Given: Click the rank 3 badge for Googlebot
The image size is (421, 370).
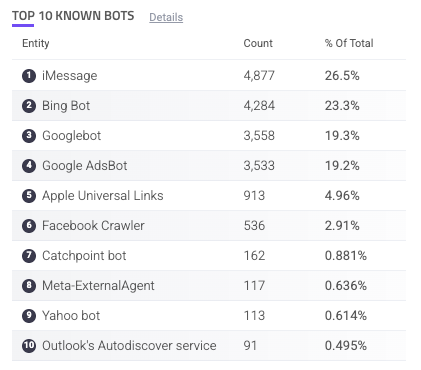Looking at the screenshot, I should coord(29,136).
